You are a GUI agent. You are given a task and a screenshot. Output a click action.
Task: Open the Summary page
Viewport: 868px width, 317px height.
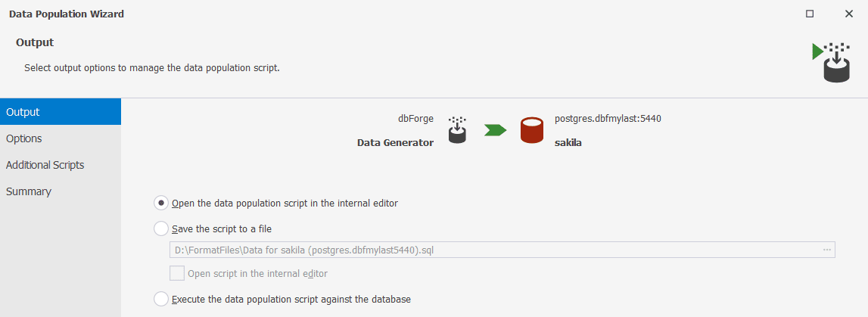61,191
